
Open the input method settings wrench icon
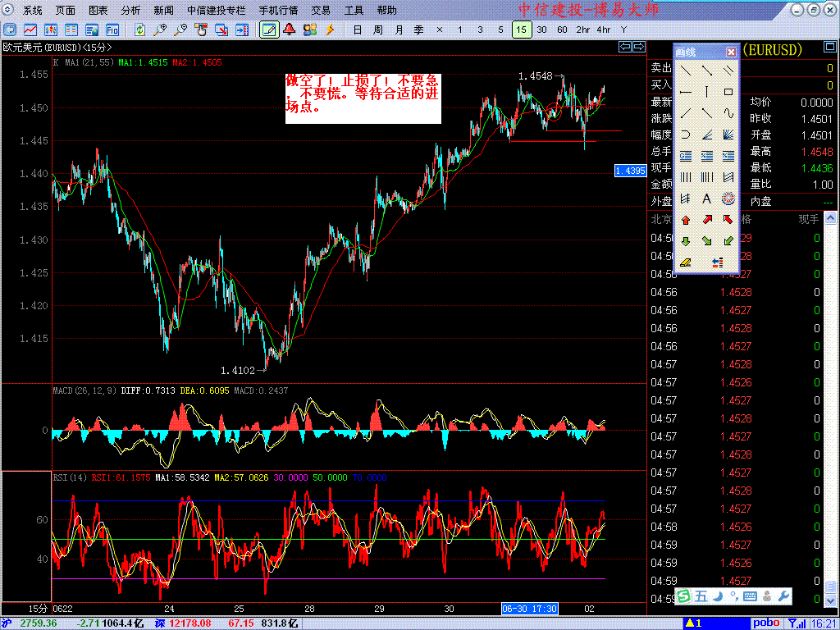pyautogui.click(x=783, y=596)
